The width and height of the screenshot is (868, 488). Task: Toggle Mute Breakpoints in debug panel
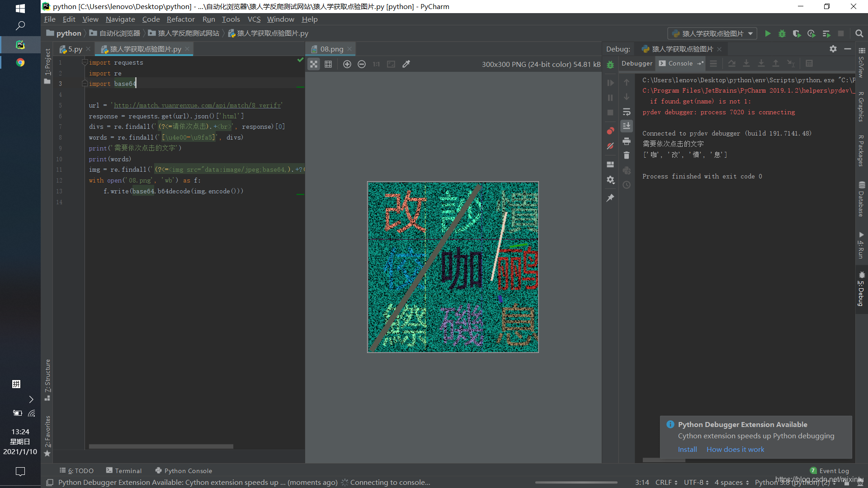(x=610, y=146)
